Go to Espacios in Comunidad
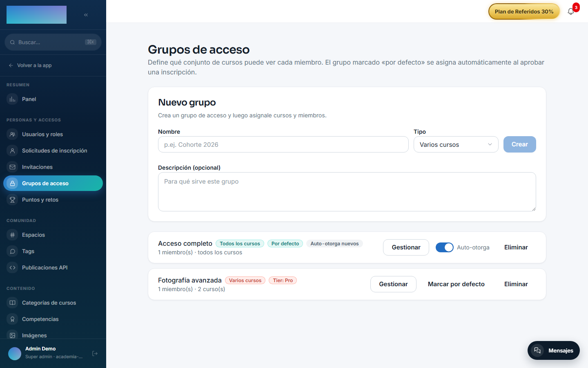The width and height of the screenshot is (588, 368). click(53, 235)
